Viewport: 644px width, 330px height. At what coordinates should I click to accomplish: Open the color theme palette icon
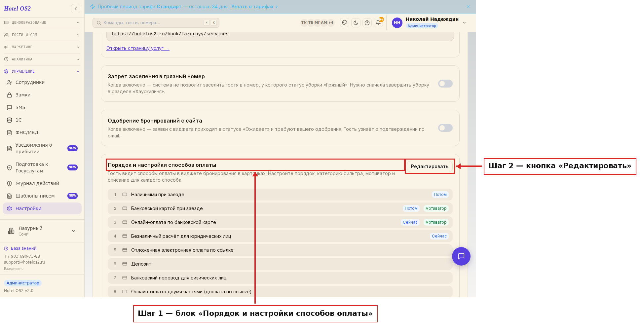click(x=345, y=23)
